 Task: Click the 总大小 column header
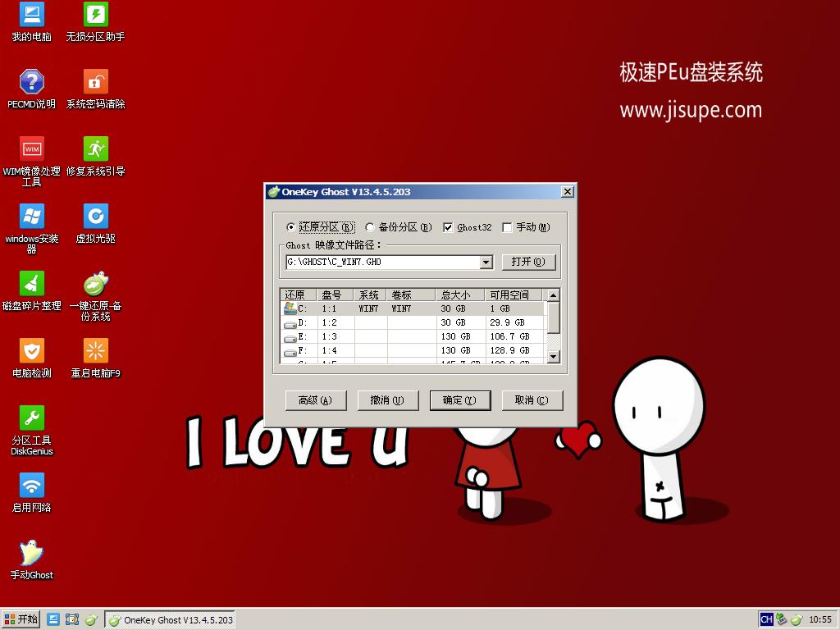(x=459, y=294)
